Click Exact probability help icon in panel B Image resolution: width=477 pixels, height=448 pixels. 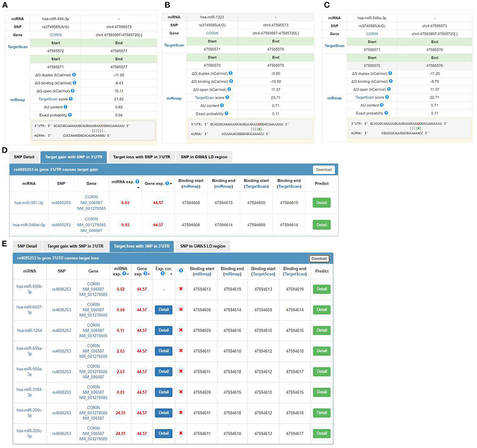pos(227,113)
